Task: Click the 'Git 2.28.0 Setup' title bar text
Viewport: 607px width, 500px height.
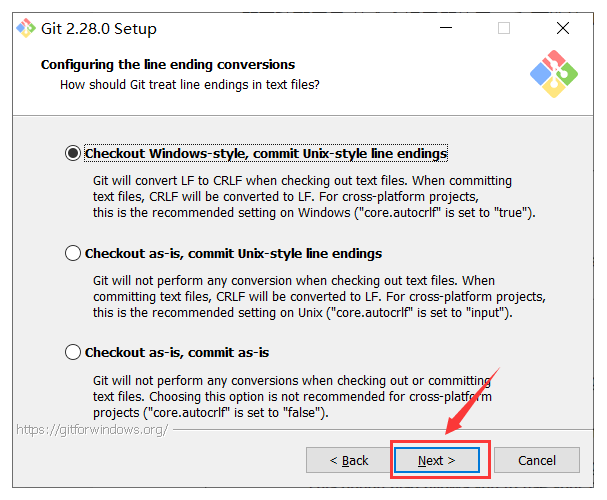Action: click(99, 29)
